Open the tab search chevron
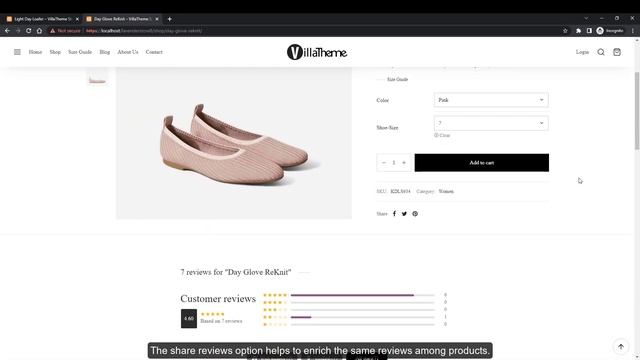The height and width of the screenshot is (360, 640). [x=586, y=18]
